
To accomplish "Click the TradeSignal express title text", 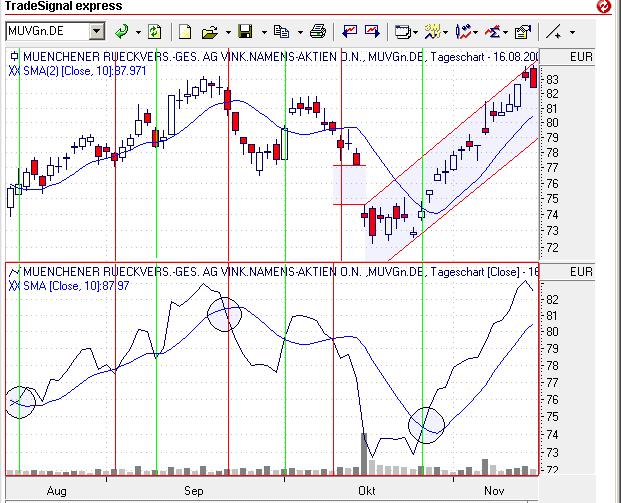I will [64, 6].
